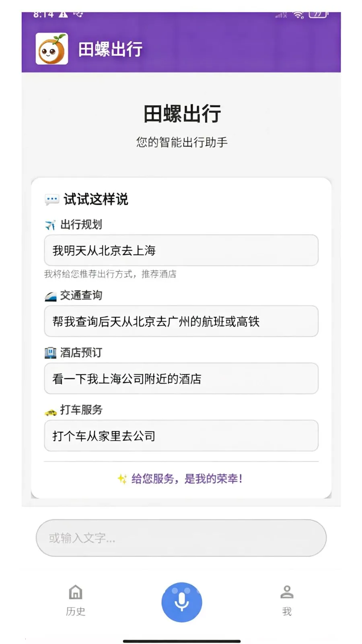Select suggestion 打个车从家里去公司
The width and height of the screenshot is (362, 644).
[181, 436]
